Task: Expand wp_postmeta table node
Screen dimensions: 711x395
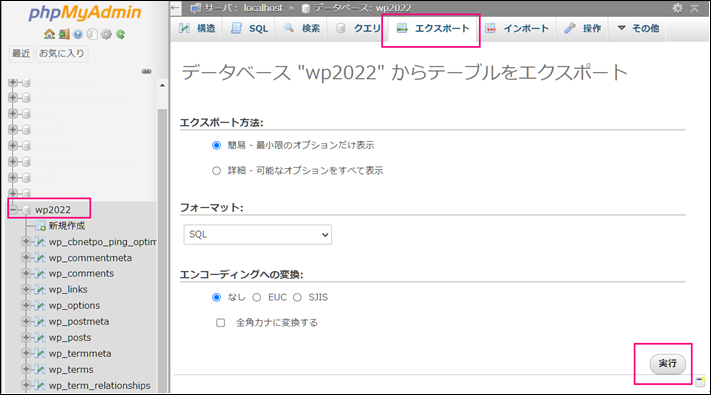Action: 26,322
